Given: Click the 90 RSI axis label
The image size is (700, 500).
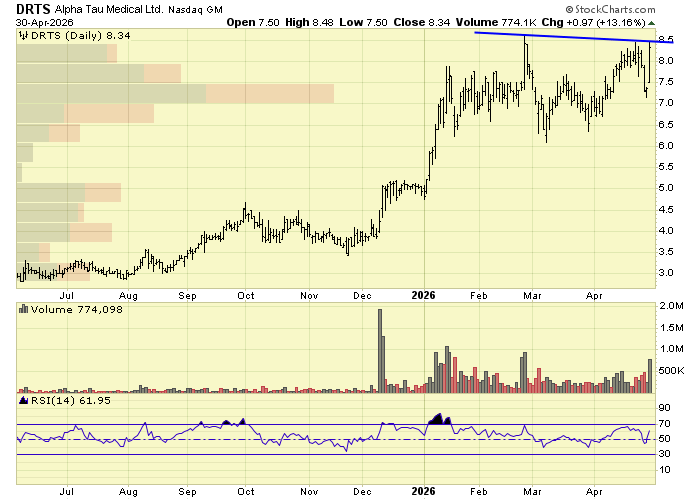Looking at the screenshot, I should click(x=665, y=408).
